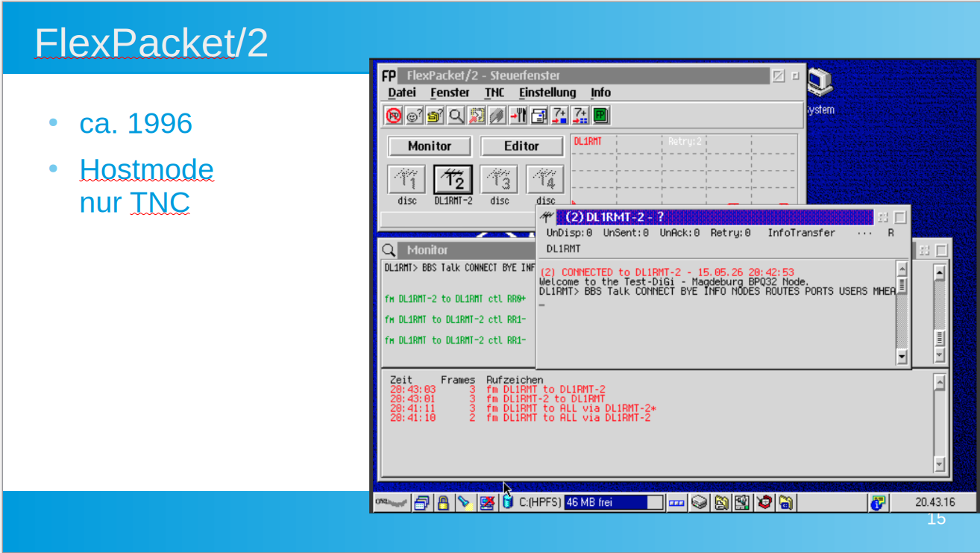Screen dimensions: 980x553
Task: Select channel 1 antenna button
Action: [406, 180]
